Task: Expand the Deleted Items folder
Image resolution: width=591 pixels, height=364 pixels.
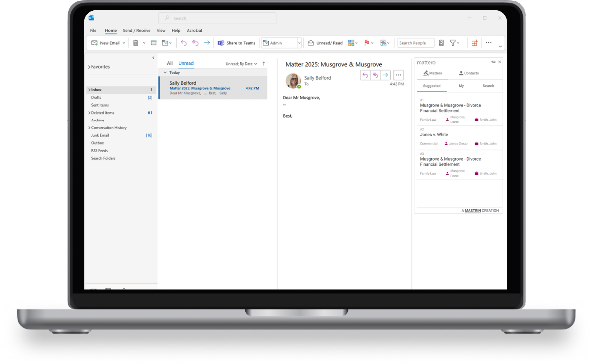Action: click(x=90, y=112)
